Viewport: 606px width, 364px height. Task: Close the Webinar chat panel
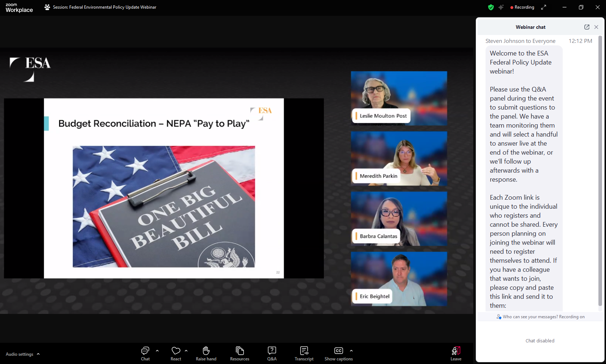596,27
